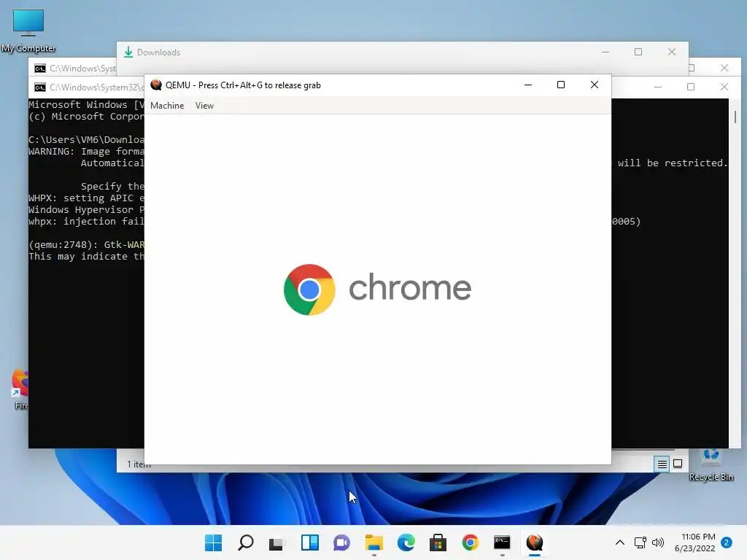Launch Microsoft Edge from taskbar
Image resolution: width=747 pixels, height=560 pixels.
(406, 542)
